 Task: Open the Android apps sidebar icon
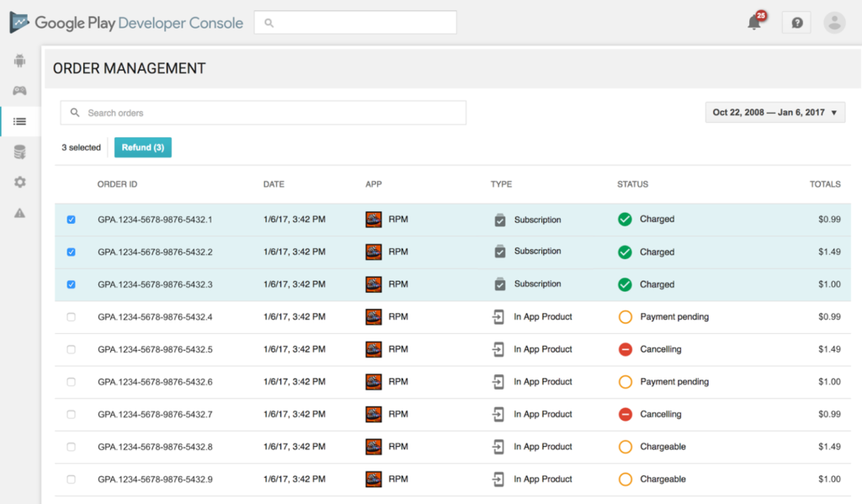click(19, 61)
